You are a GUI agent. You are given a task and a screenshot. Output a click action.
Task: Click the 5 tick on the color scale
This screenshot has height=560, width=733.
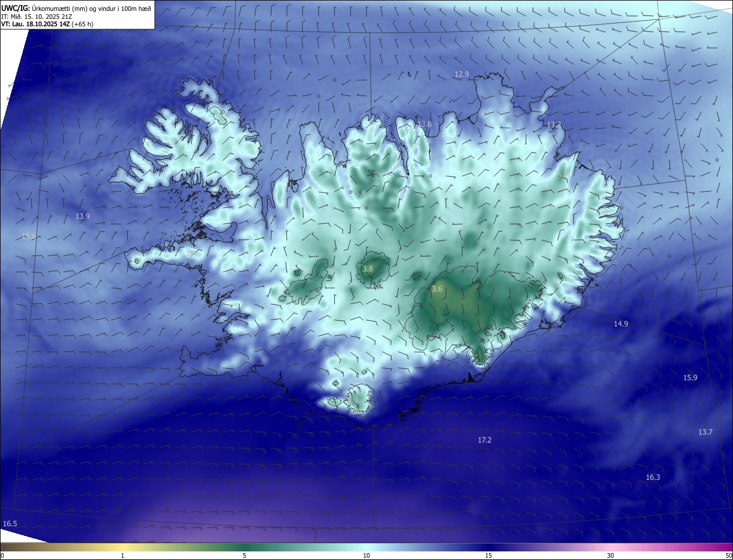click(x=245, y=556)
